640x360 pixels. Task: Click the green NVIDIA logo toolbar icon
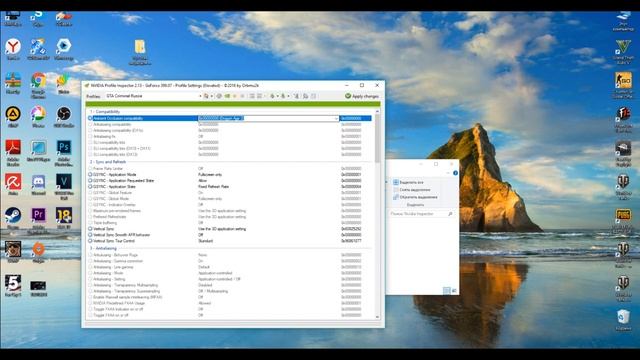[227, 96]
